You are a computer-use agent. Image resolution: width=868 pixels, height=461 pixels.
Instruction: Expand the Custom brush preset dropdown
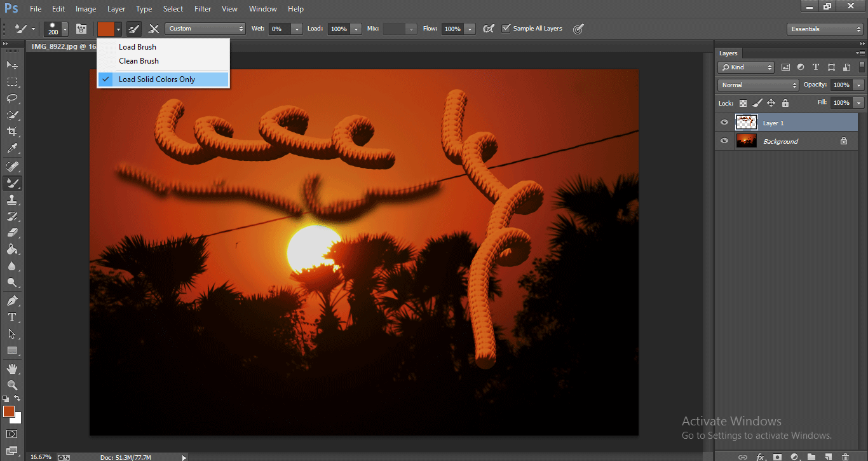pos(205,29)
